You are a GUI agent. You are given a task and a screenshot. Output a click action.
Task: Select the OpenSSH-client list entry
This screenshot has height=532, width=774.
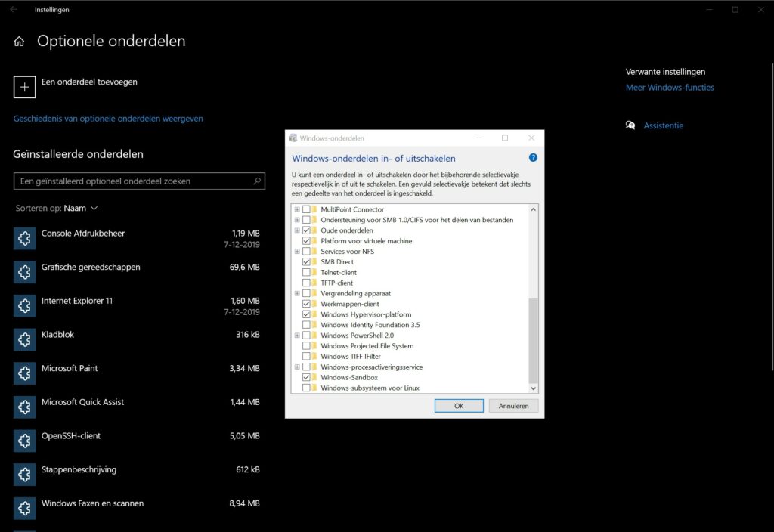(x=139, y=441)
